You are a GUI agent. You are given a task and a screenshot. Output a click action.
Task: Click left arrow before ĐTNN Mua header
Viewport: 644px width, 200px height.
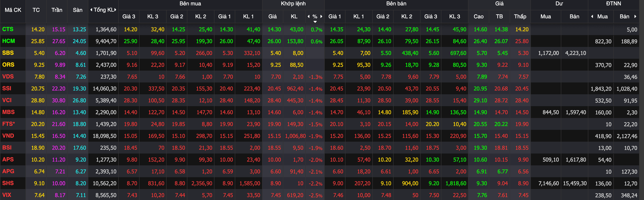pos(592,17)
